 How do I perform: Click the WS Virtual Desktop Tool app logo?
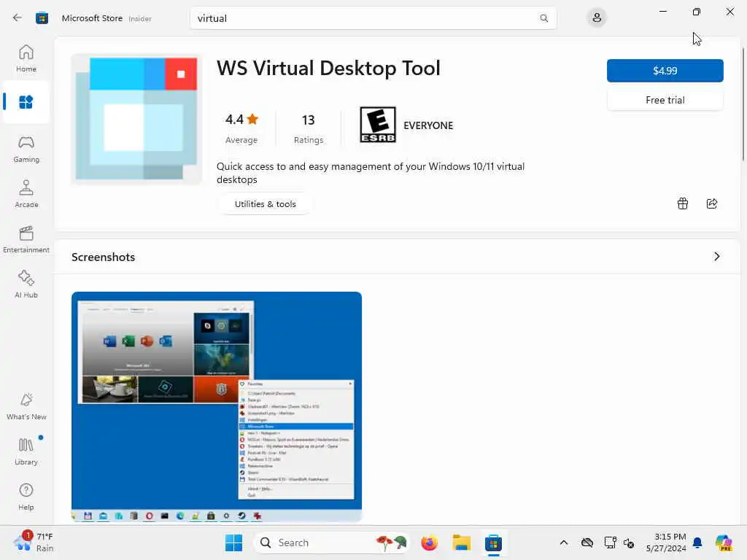(x=136, y=119)
